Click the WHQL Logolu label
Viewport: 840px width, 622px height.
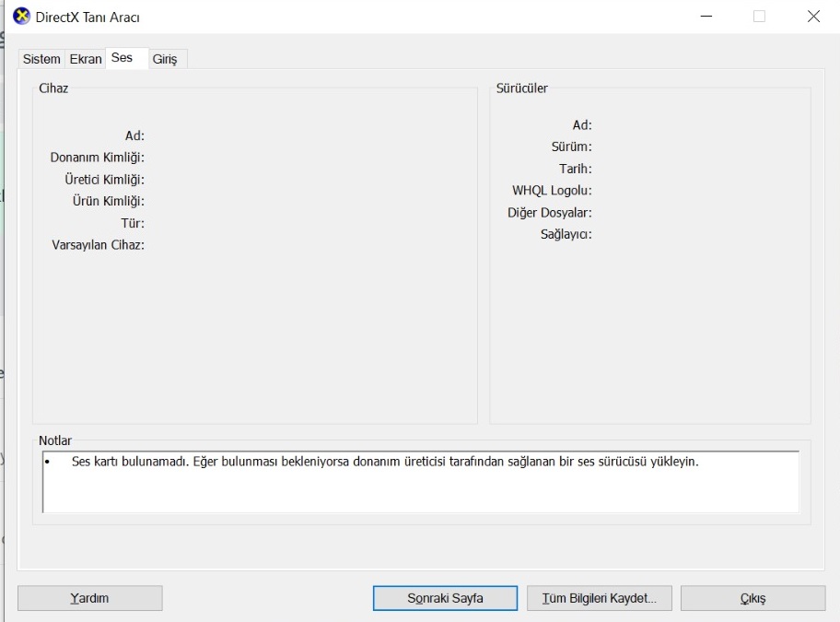click(x=552, y=191)
